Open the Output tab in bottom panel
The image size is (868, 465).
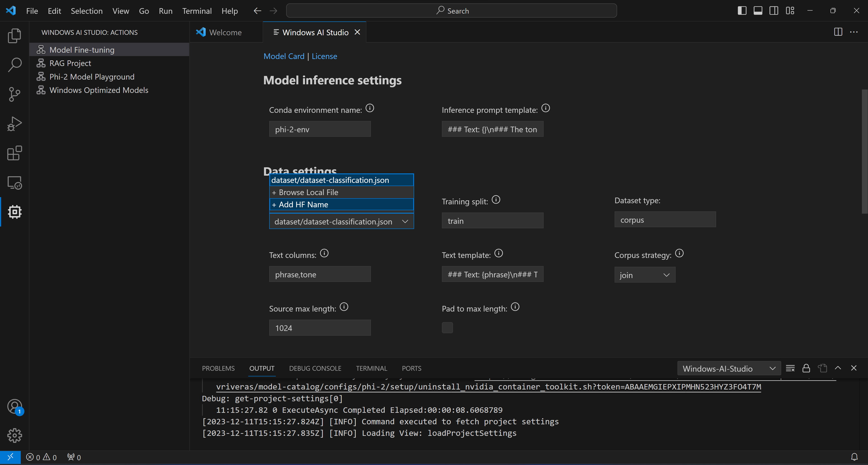pyautogui.click(x=262, y=368)
